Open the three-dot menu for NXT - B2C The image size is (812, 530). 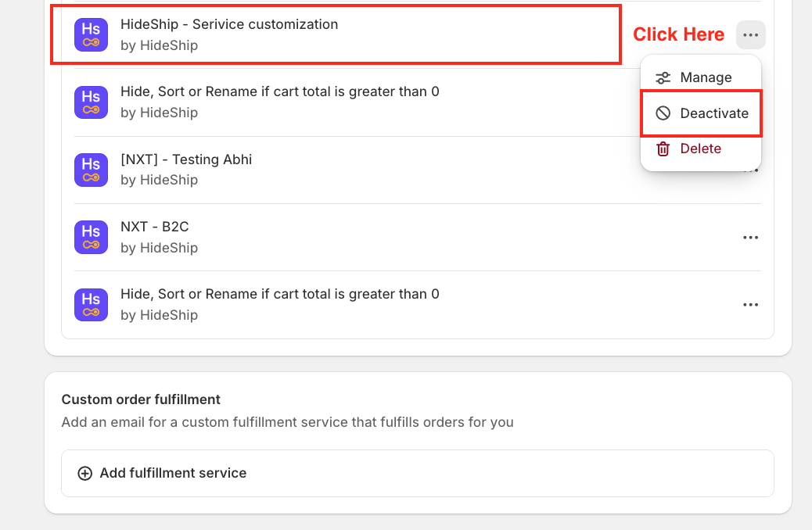click(x=750, y=238)
